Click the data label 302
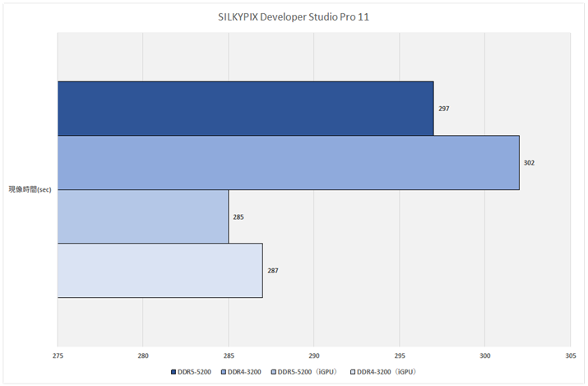588x386 pixels. (529, 162)
